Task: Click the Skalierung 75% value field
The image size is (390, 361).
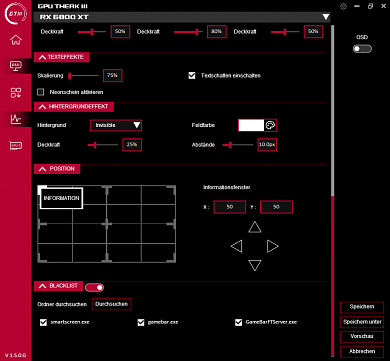Action: pos(113,76)
